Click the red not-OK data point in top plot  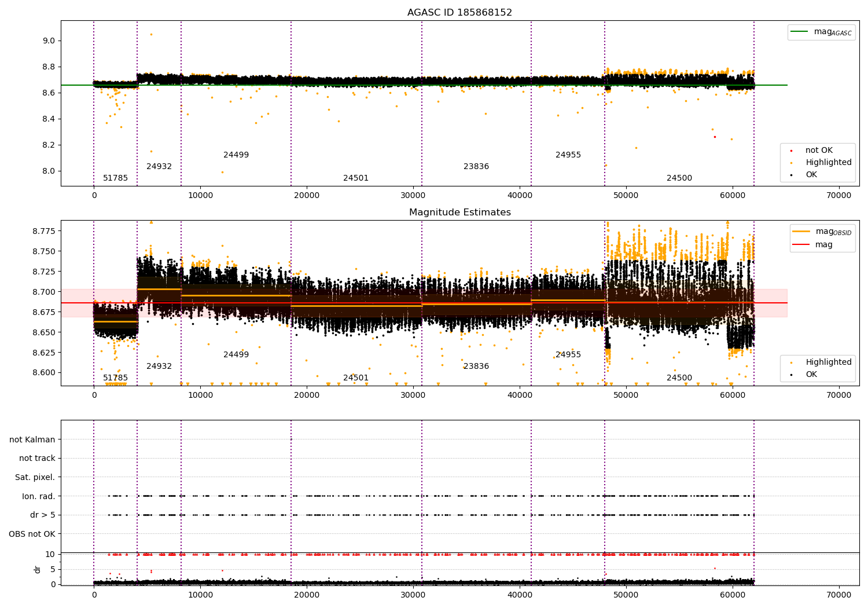715,137
